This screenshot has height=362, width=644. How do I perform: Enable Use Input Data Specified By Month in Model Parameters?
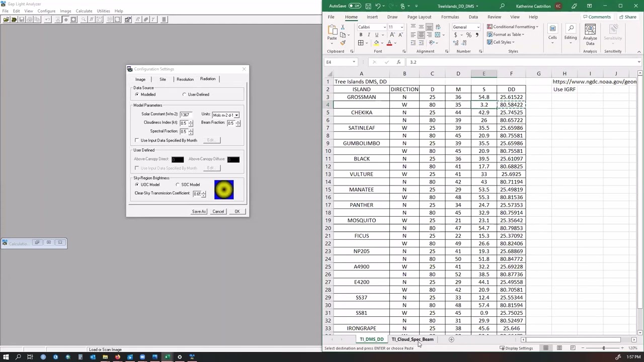pyautogui.click(x=137, y=140)
